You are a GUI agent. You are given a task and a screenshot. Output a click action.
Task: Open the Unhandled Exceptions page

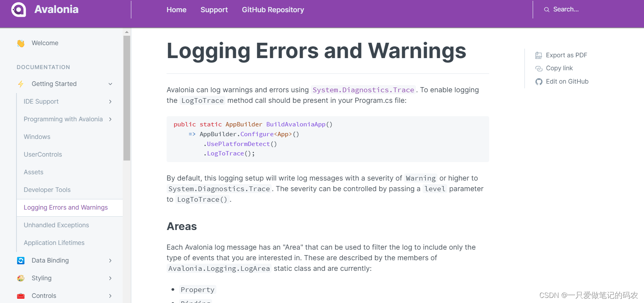pyautogui.click(x=56, y=225)
